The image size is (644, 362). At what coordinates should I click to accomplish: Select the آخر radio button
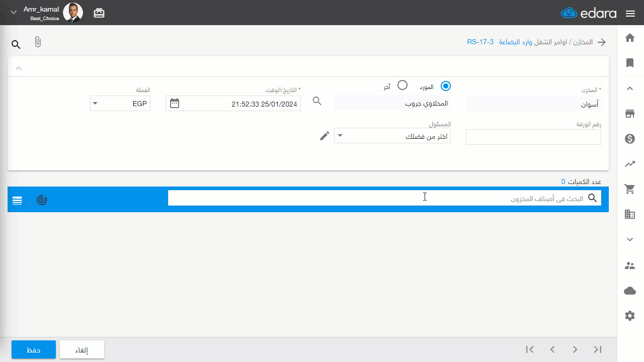click(403, 85)
